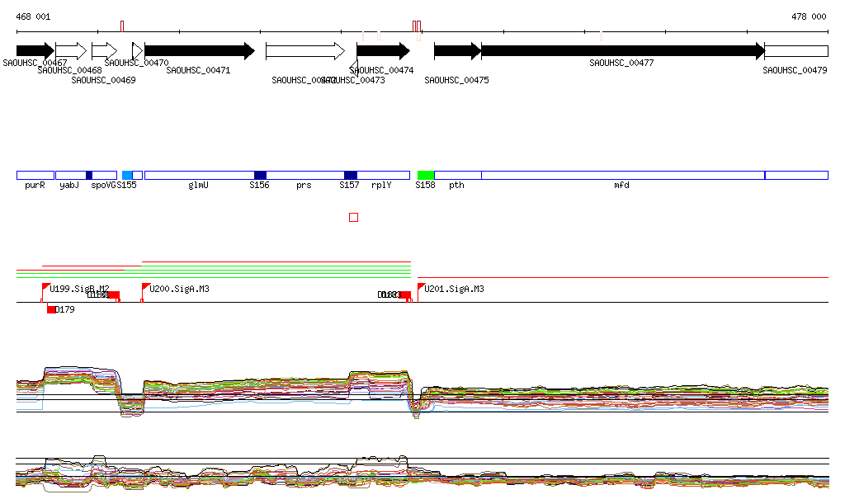
Task: Click the U199.SigB.M2 promoter flag
Action: [46, 287]
